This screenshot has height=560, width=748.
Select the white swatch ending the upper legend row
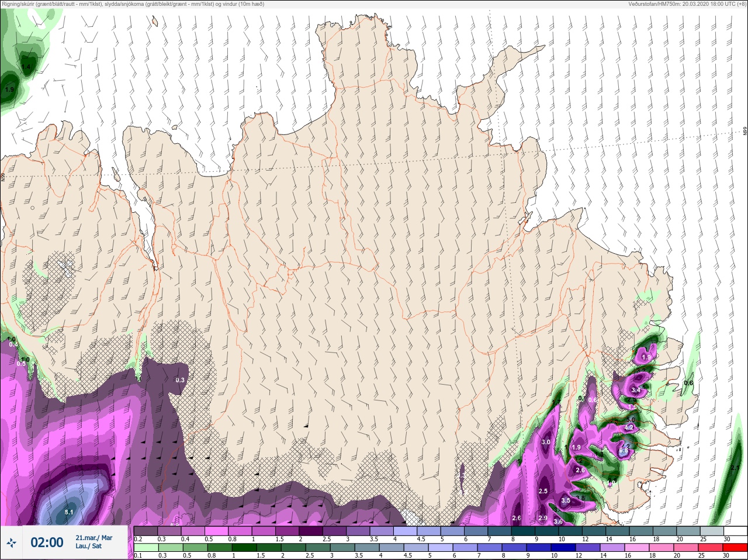tap(735, 531)
